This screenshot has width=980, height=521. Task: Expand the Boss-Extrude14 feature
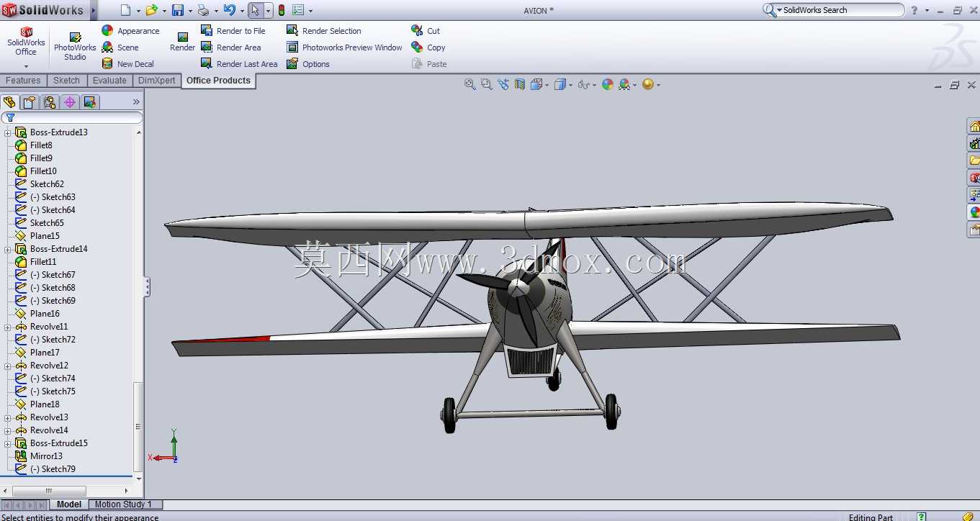pos(8,249)
